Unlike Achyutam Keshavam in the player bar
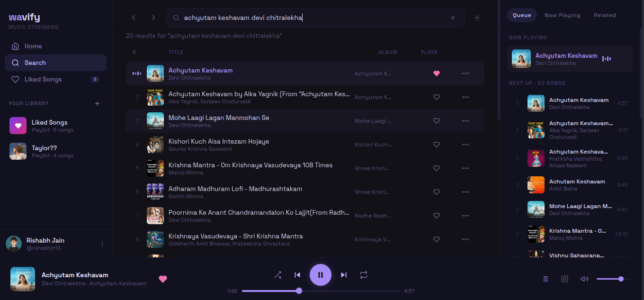 click(x=163, y=279)
